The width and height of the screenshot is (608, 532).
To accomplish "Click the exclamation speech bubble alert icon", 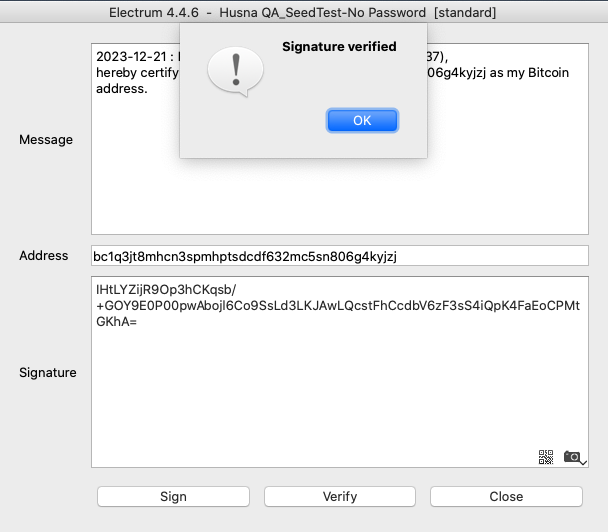I will pyautogui.click(x=236, y=71).
